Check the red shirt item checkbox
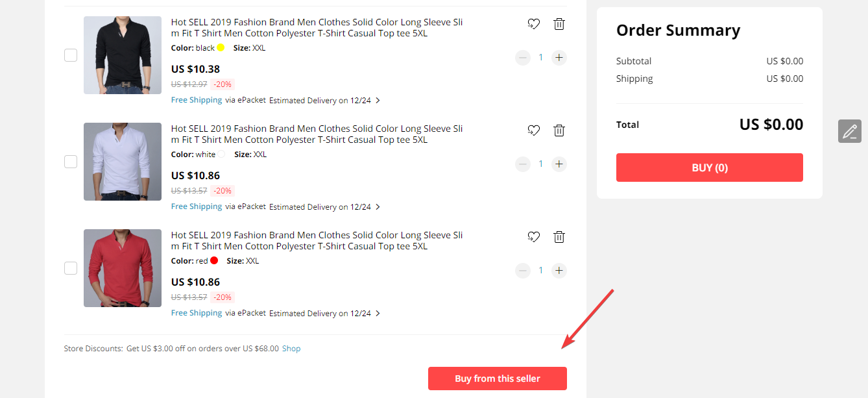Viewport: 868px width, 398px height. pyautogui.click(x=71, y=268)
